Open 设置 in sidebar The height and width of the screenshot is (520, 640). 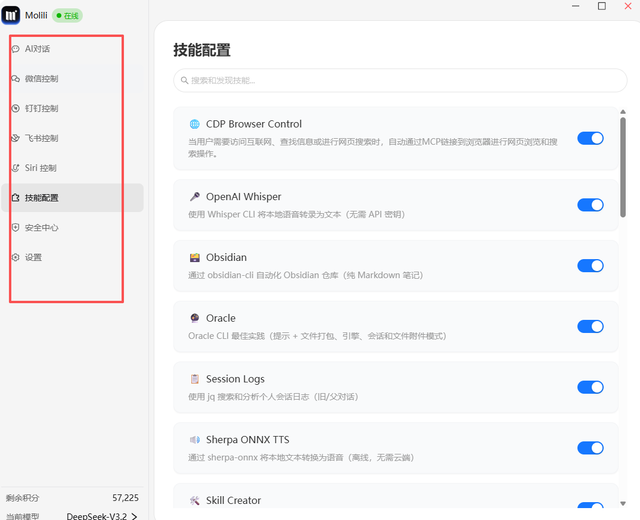coord(72,258)
